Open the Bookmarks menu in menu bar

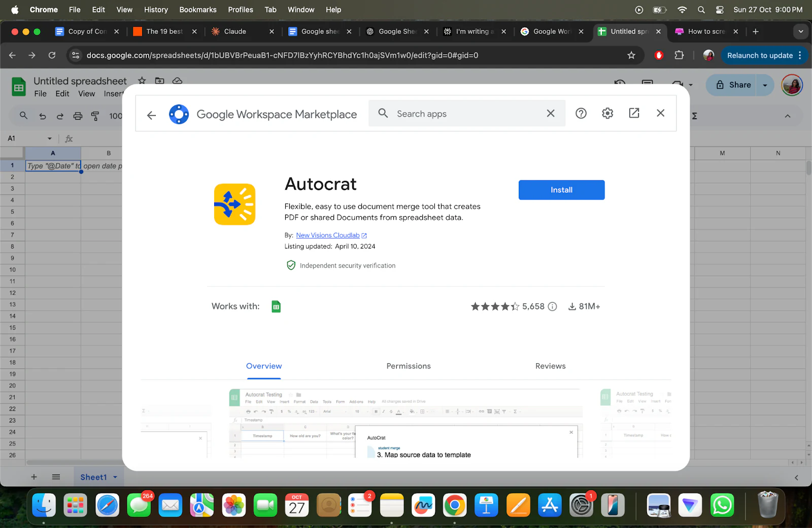[x=198, y=10]
